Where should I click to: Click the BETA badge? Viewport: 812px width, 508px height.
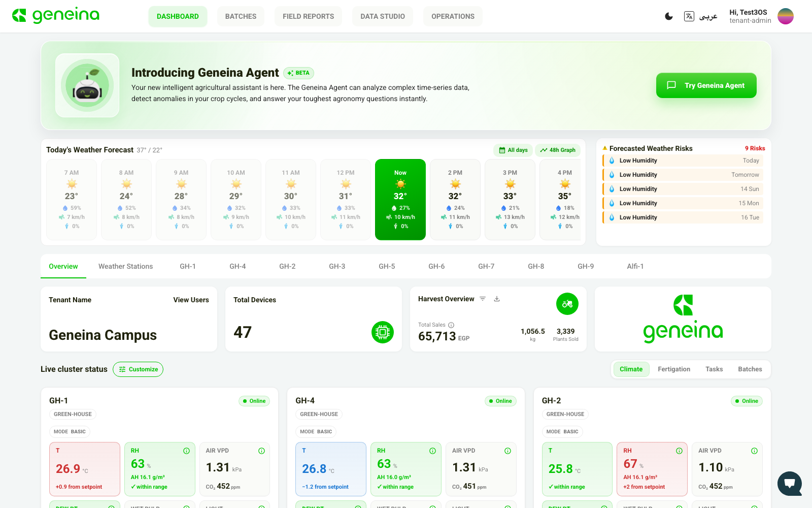298,73
